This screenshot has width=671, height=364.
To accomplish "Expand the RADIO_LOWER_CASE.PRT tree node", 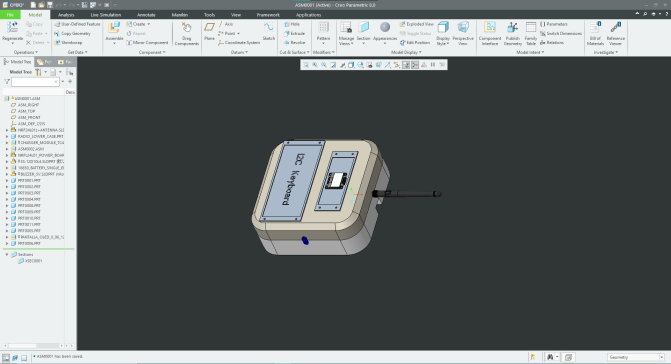I will 7,136.
